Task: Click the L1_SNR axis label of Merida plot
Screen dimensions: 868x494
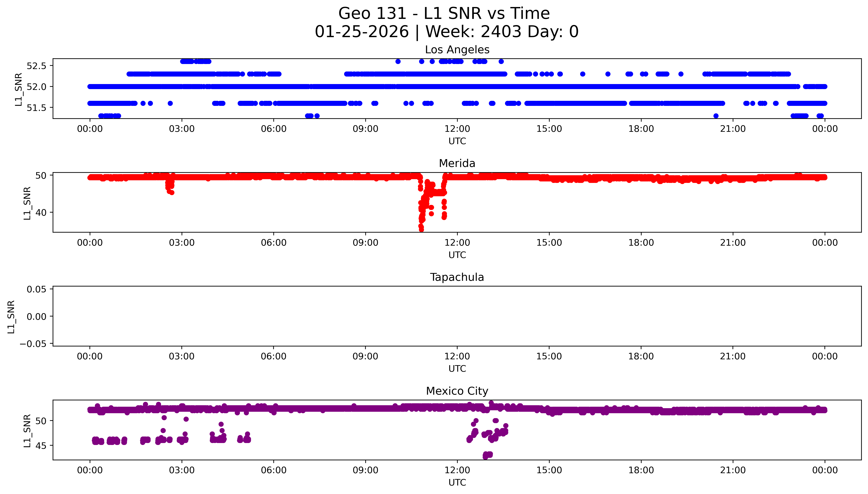Action: pos(27,203)
